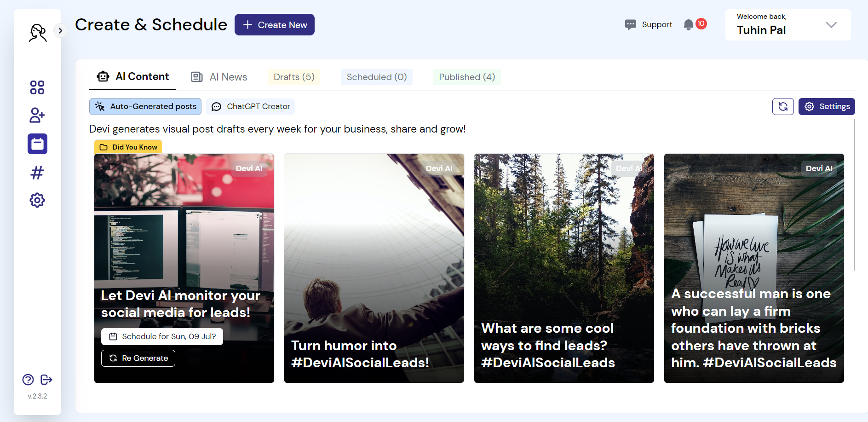This screenshot has height=422, width=868.
Task: Switch to the AI Content tab
Action: (132, 77)
